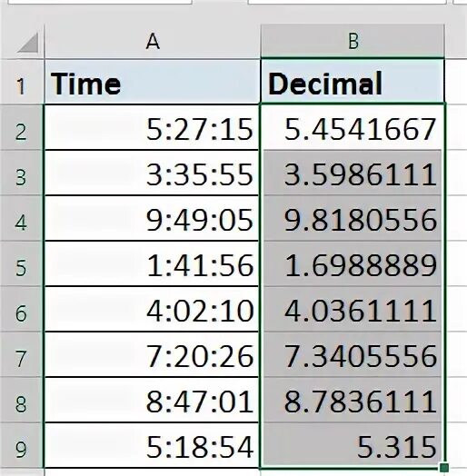467x476 pixels.
Task: Click the cell showing 5.315
Action: coord(353,445)
